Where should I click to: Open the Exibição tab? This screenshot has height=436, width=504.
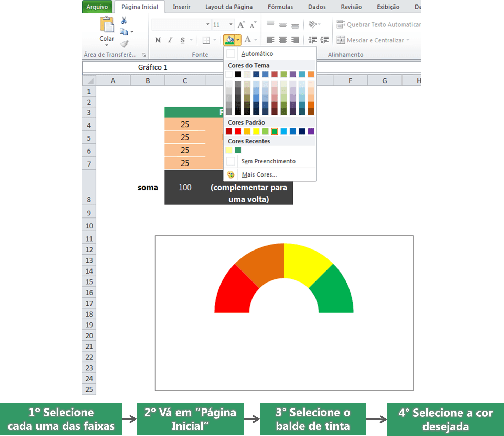[x=388, y=7]
